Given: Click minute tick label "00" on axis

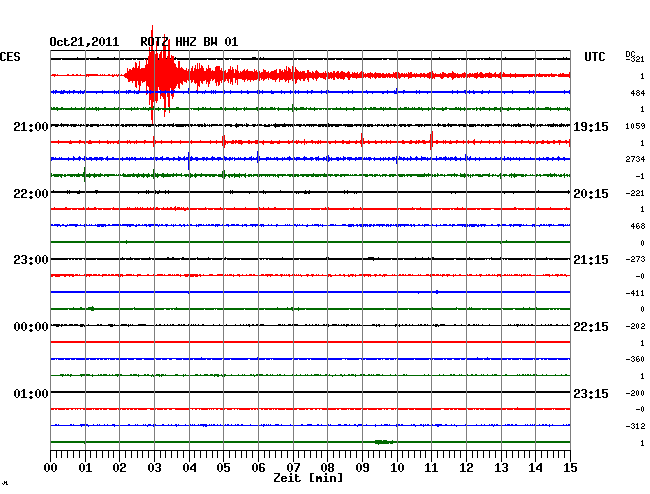Looking at the screenshot, I should click(51, 468).
